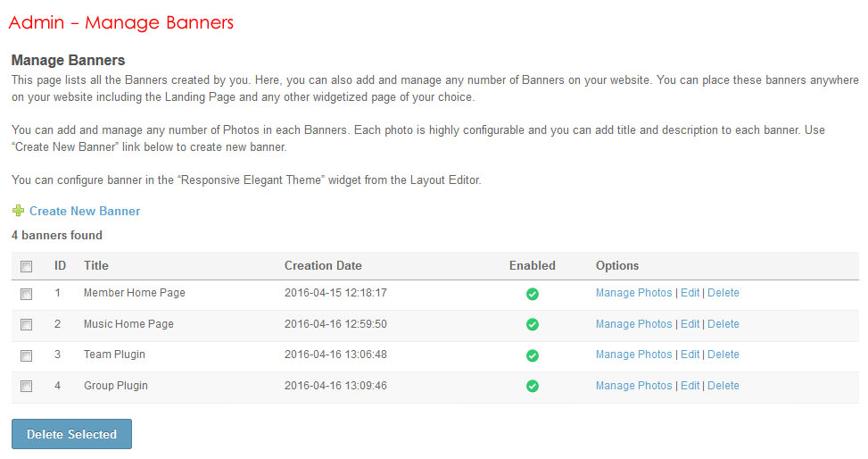The image size is (868, 459).
Task: Mark the Group Plugin banner checkbox
Action: 27,387
